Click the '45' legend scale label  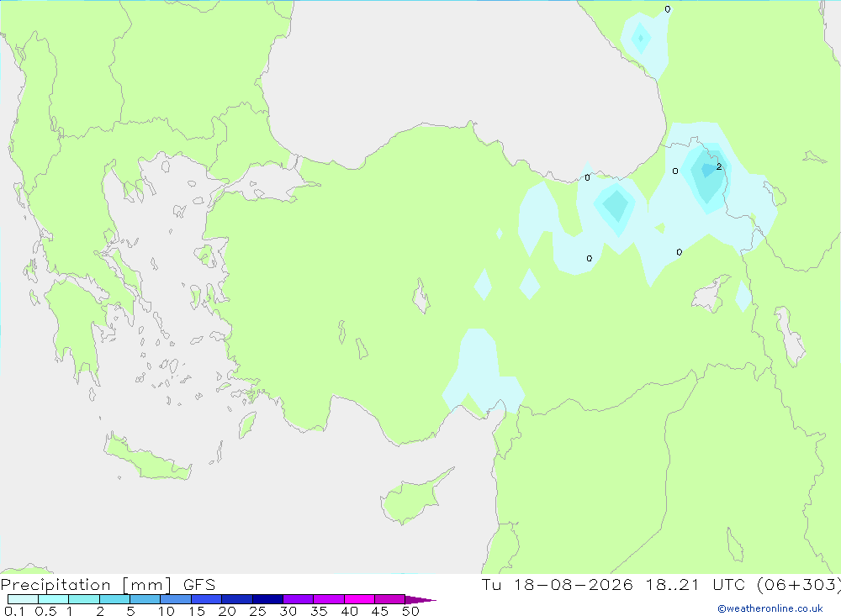(380, 611)
